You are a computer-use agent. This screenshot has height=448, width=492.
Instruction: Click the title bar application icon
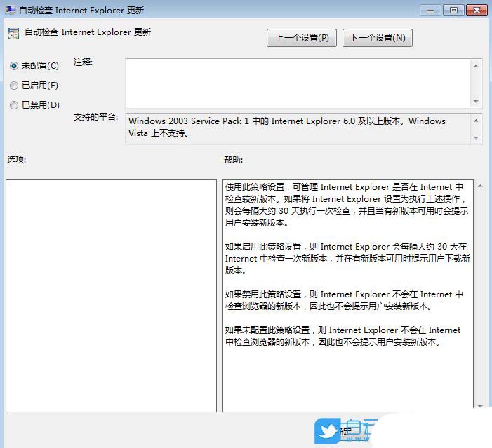10,11
